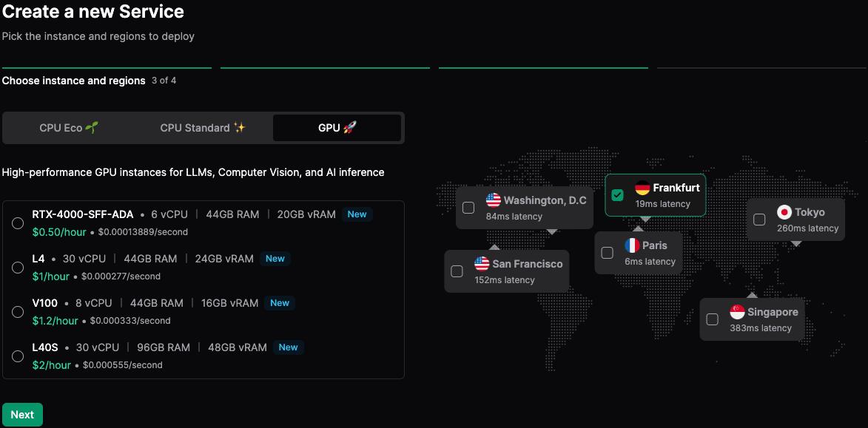Click the Singapore flag icon
The width and height of the screenshot is (868, 428).
[x=737, y=312]
